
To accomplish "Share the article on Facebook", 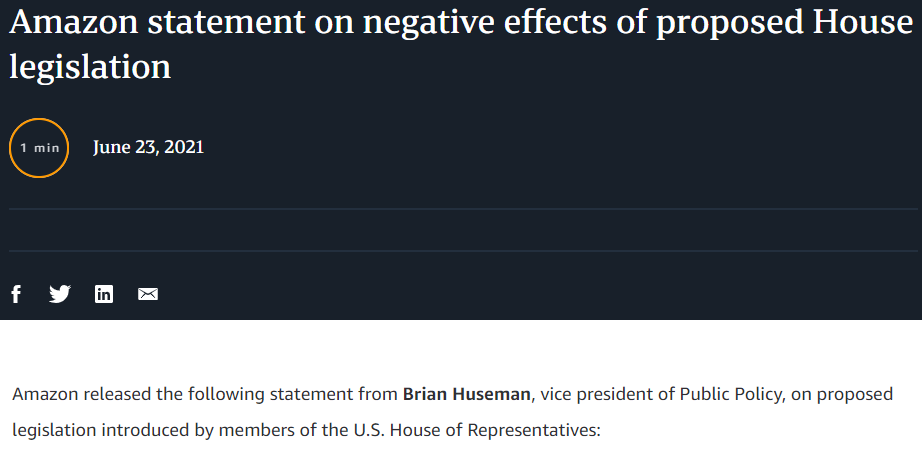I will 16,294.
